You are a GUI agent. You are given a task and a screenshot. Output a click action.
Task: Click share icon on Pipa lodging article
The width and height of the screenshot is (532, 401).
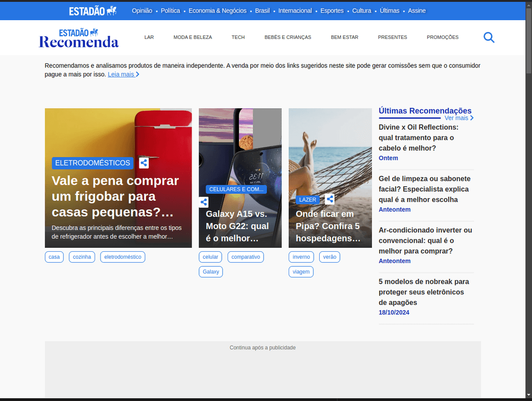[x=330, y=199]
